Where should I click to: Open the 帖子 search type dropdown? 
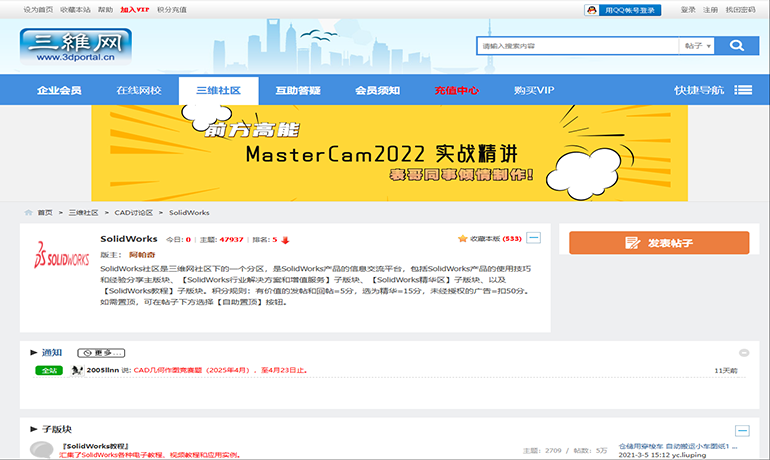click(x=698, y=46)
